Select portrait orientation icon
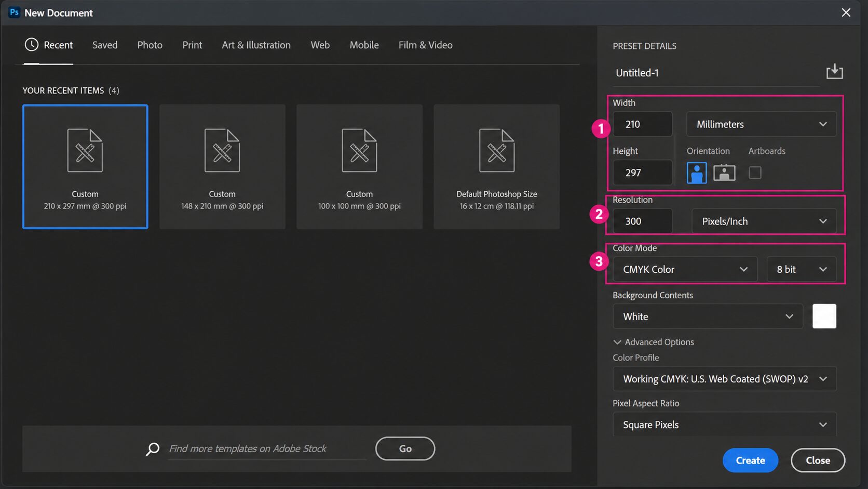The height and width of the screenshot is (489, 868). click(697, 173)
